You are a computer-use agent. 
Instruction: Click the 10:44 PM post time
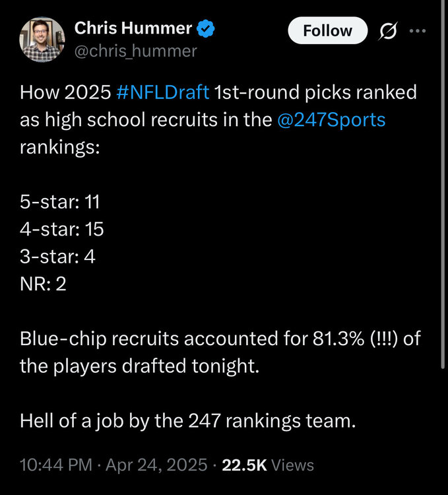[55, 465]
